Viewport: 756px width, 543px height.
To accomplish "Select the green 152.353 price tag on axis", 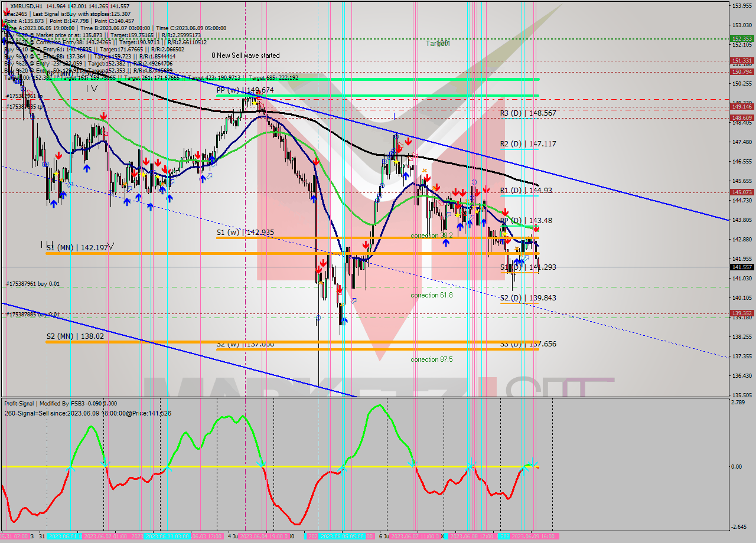I will 742,38.
